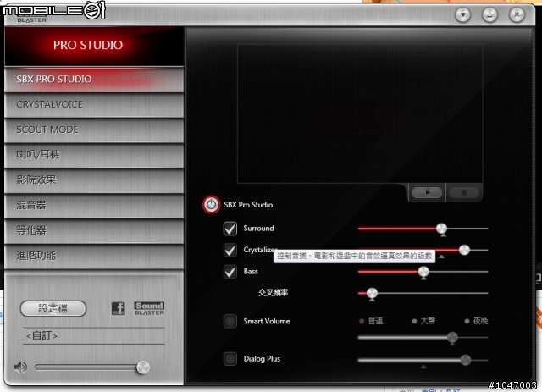Select the 夜晚 Smart Volume mode
Image resolution: width=542 pixels, height=392 pixels.
476,321
